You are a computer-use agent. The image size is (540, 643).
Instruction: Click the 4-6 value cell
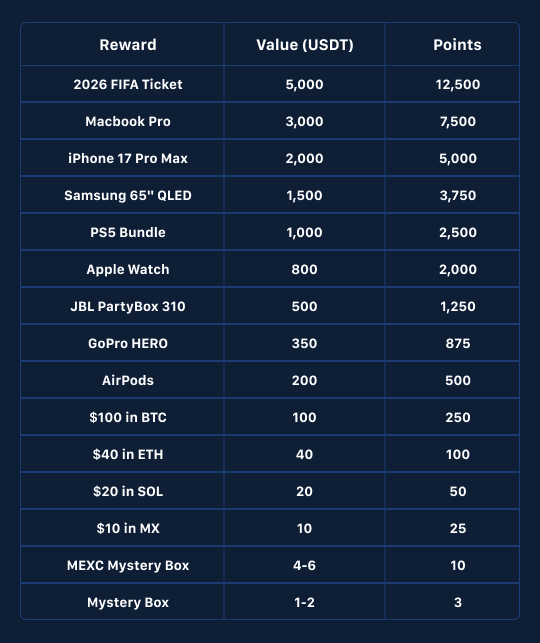point(304,565)
